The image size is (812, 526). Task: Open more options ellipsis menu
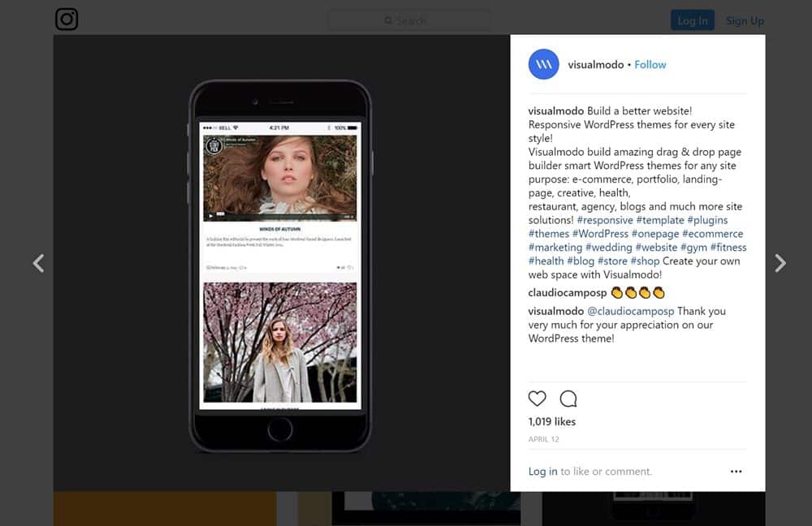click(x=736, y=471)
